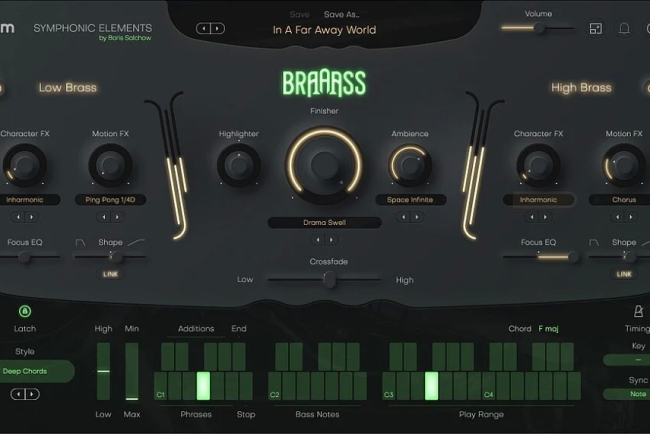Click the Ambience knob
The image size is (650, 434).
410,165
